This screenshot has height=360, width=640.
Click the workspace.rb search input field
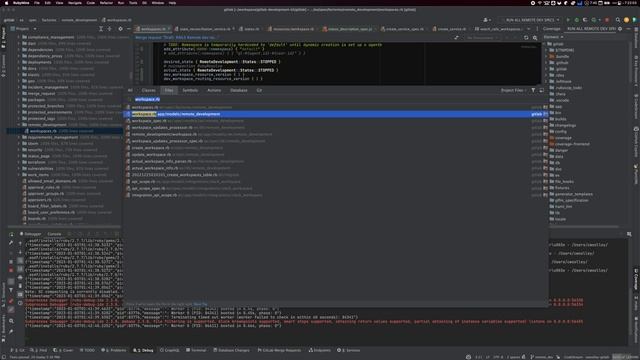click(335, 99)
